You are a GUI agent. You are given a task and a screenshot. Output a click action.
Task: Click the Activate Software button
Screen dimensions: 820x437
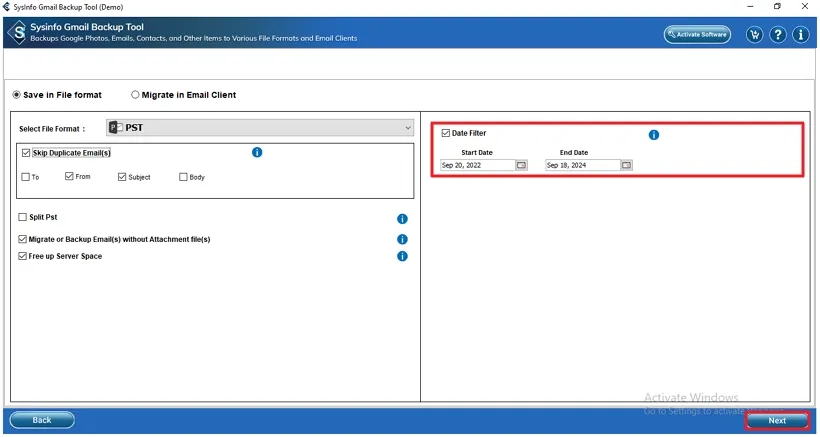[x=697, y=34]
